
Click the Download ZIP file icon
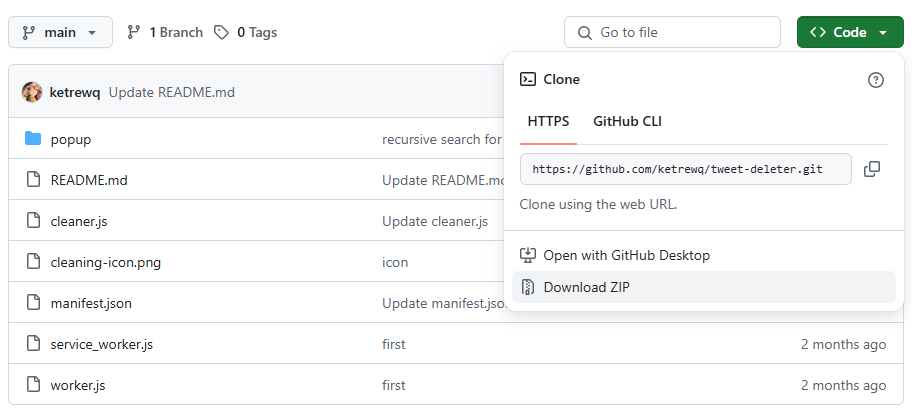click(x=528, y=287)
